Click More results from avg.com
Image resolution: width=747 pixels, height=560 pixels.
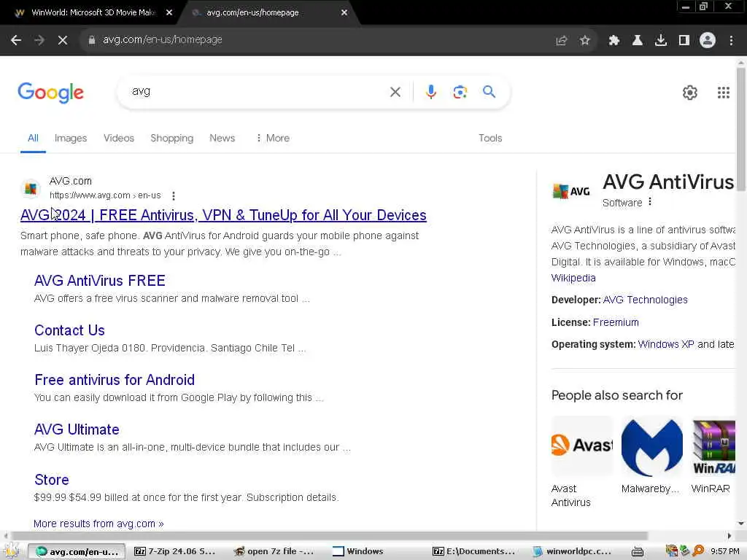coord(98,524)
